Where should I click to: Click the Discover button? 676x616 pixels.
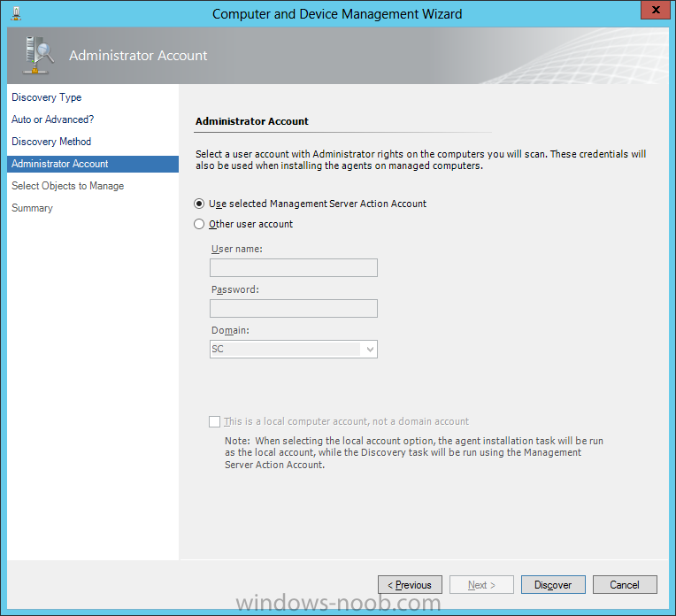[553, 585]
